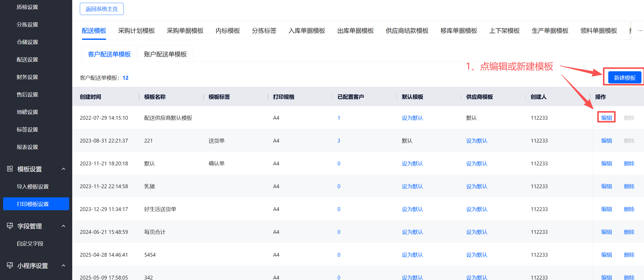Click the 小程序设置 sidebar icon

click(x=10, y=266)
